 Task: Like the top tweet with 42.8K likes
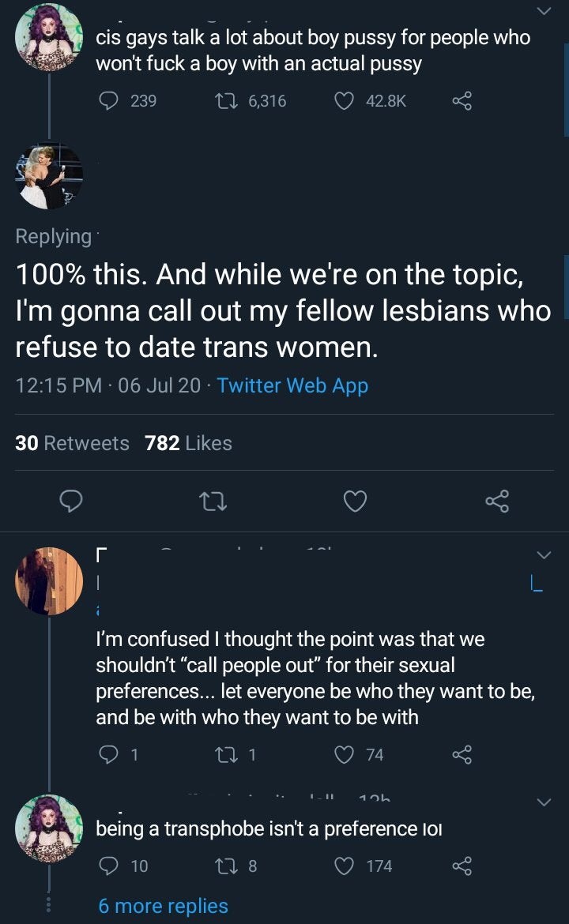[x=342, y=101]
